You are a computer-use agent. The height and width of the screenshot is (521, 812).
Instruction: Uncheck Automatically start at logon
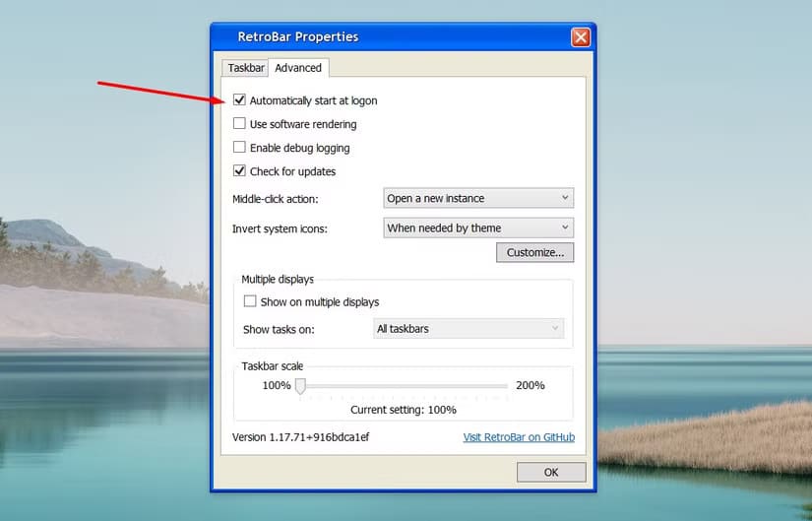coord(239,99)
